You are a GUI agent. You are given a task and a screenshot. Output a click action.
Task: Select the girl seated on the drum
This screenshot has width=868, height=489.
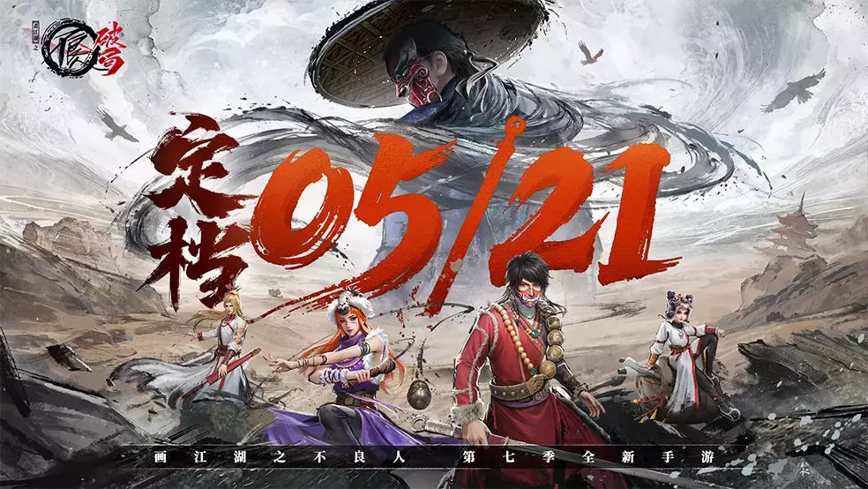684,355
